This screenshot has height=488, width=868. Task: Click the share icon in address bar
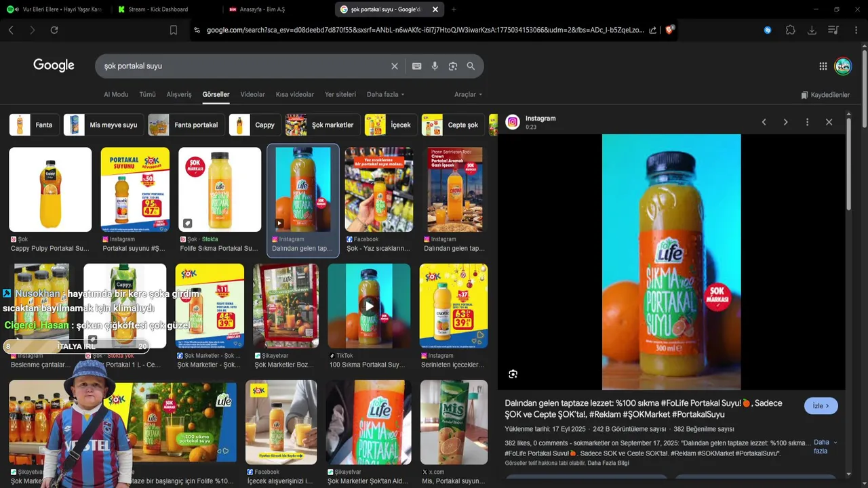(652, 30)
